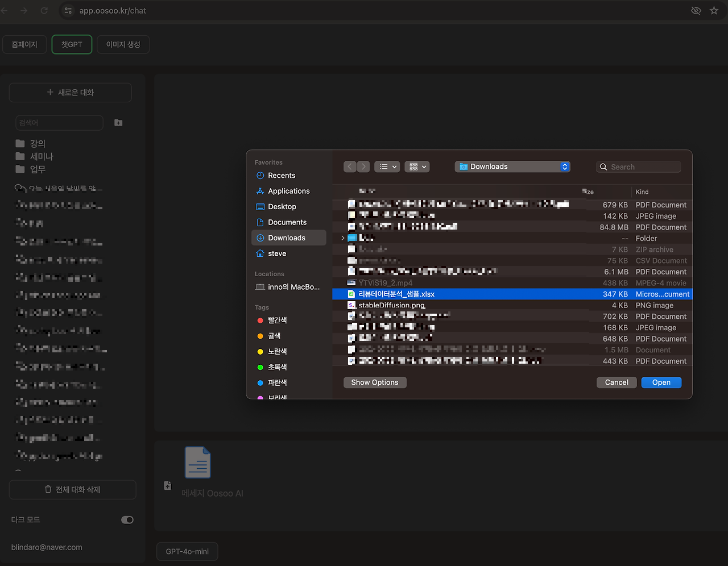The image size is (728, 566).
Task: Toggle the 다크 모드 switch
Action: 127,519
